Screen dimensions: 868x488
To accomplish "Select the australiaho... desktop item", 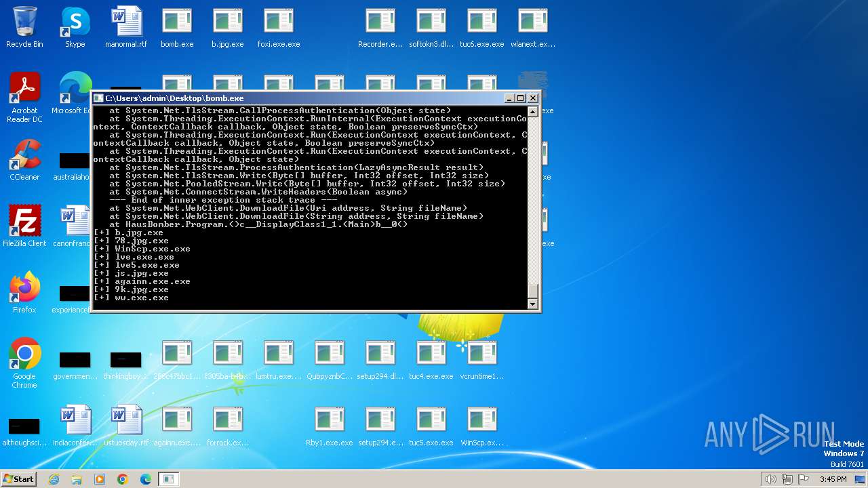I will coord(72,165).
